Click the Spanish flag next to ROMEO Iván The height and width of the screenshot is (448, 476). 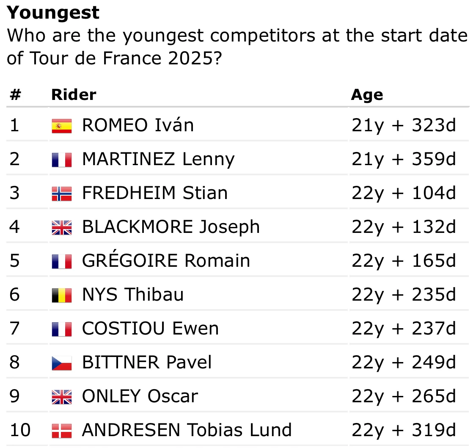62,126
